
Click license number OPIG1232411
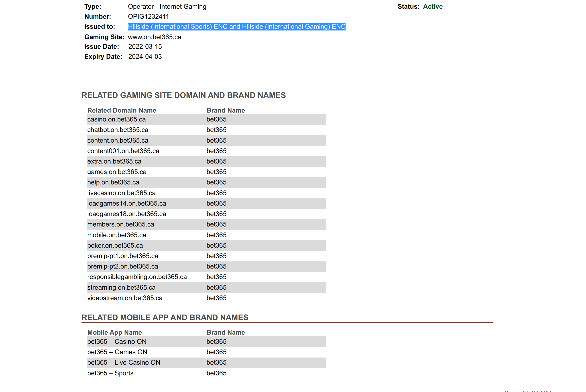pos(148,16)
